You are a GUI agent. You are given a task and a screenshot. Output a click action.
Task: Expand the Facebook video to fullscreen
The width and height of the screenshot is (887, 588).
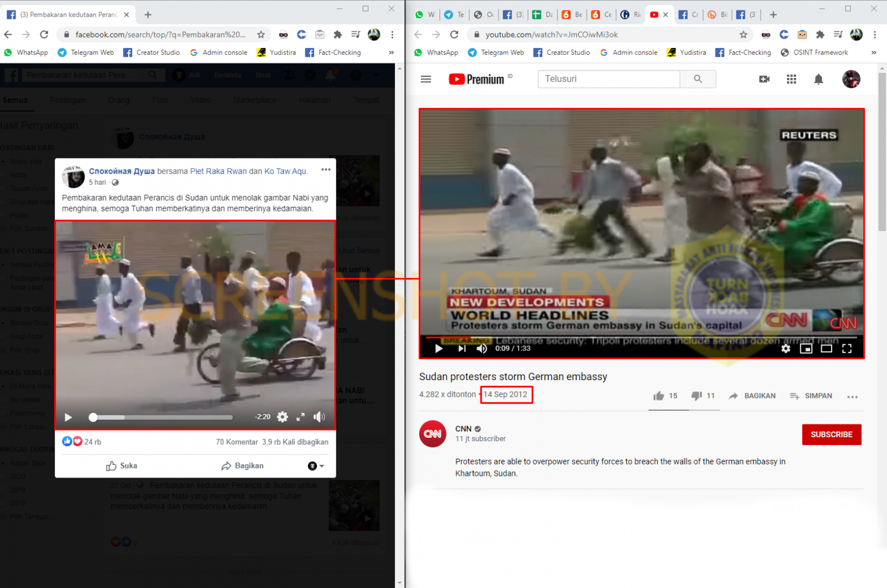pos(300,417)
